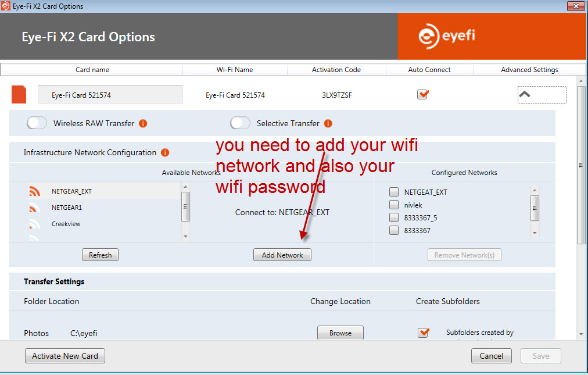Click the eyefi logo in the header
This screenshot has height=375, width=588.
(x=447, y=36)
